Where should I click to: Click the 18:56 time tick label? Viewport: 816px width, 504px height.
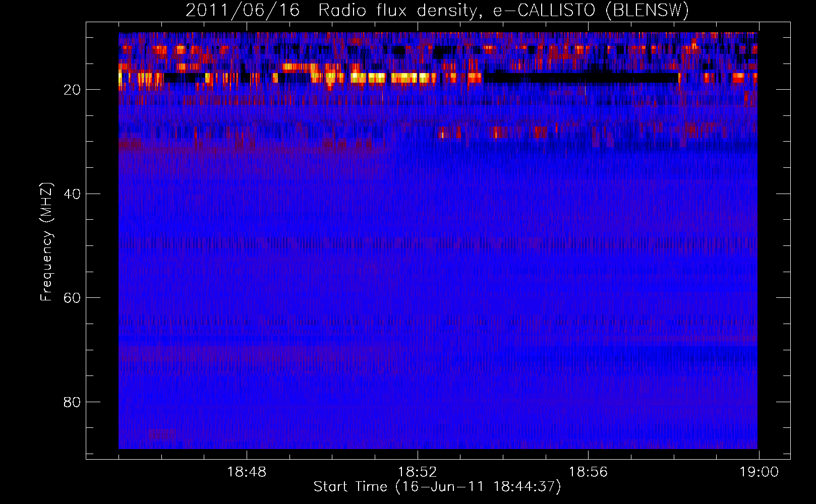[x=588, y=472]
